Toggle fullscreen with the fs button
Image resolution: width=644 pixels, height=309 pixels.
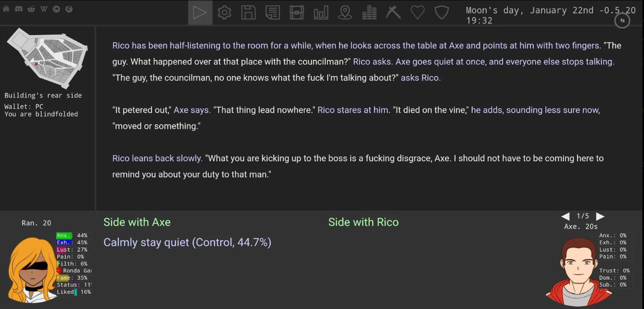622,20
